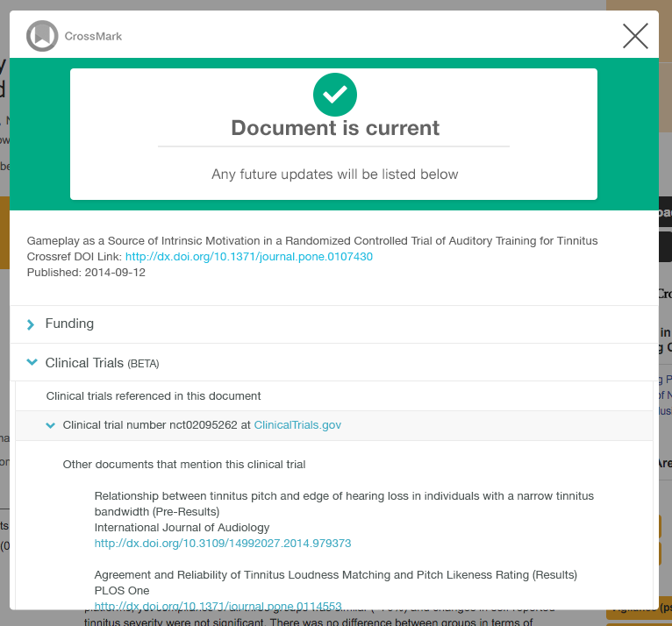Collapse the nct02095262 clinical trial row arrow

click(x=50, y=425)
